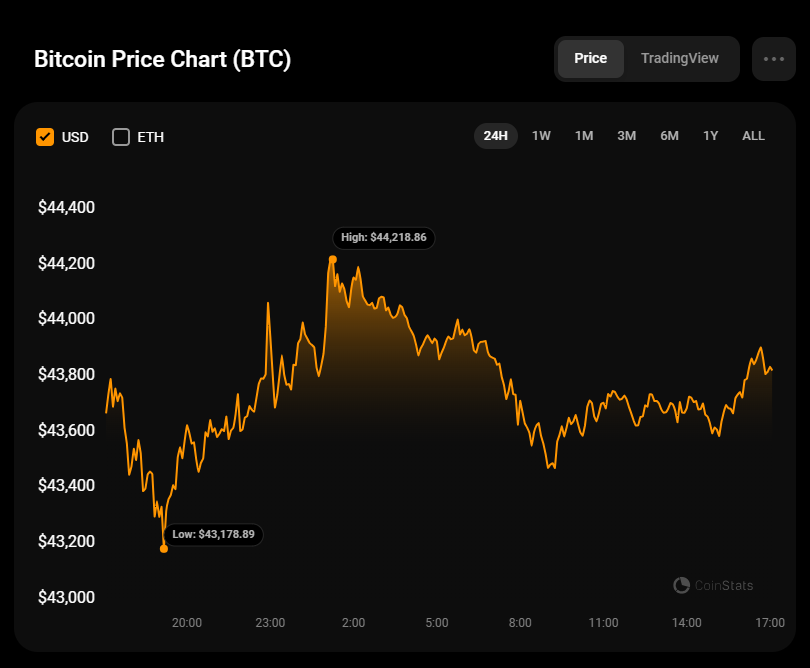Image resolution: width=810 pixels, height=668 pixels.
Task: Click the USD label text
Action: (x=75, y=137)
